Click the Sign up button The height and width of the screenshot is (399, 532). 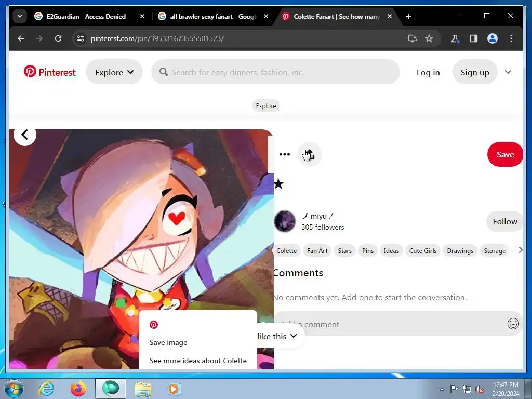pos(475,72)
